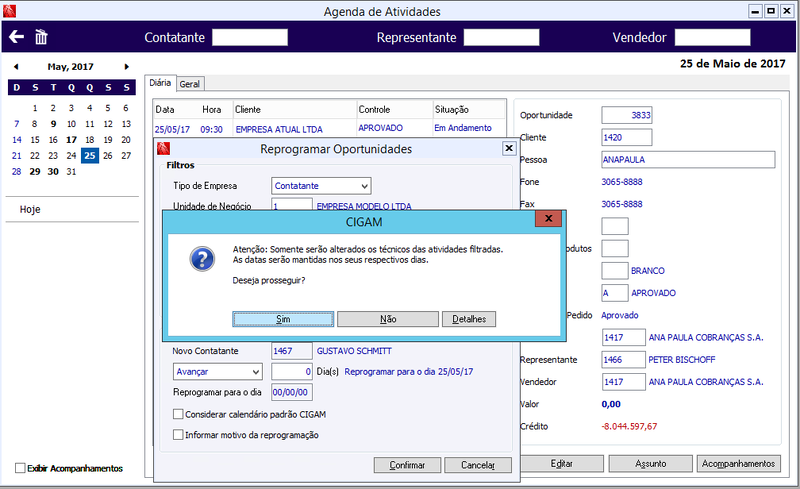Select day 31 in the calendar

tap(71, 172)
